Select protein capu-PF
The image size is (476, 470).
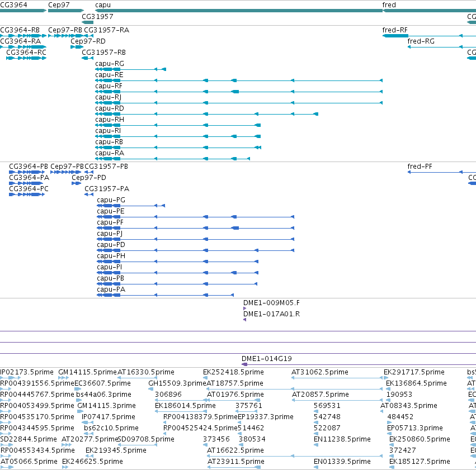point(110,222)
